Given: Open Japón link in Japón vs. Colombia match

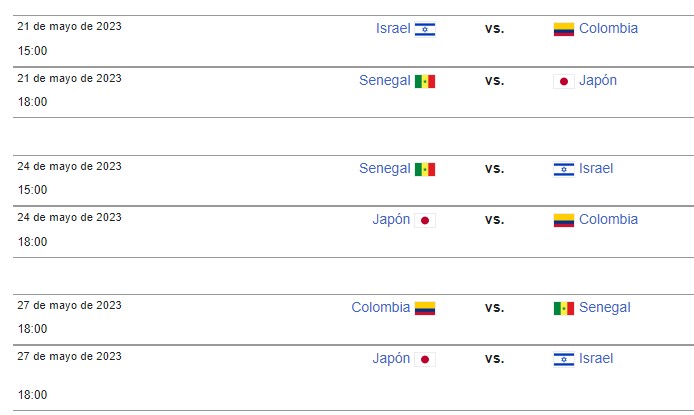Looking at the screenshot, I should (391, 219).
